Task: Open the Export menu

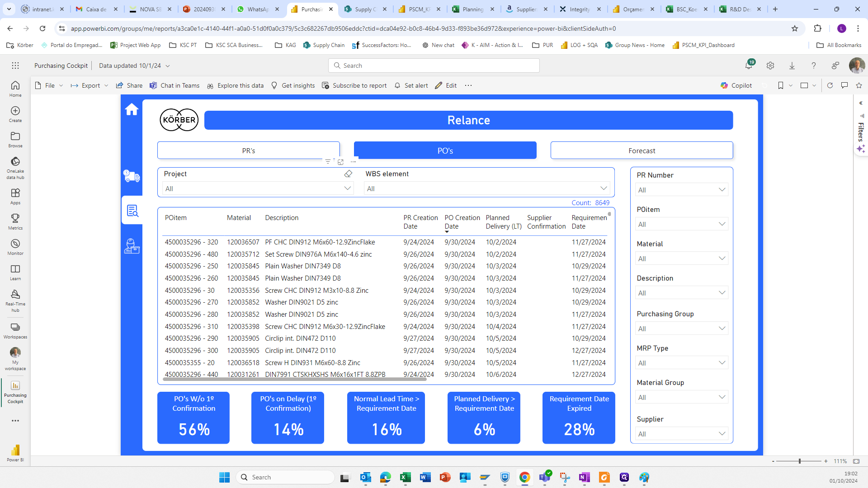Action: pos(90,85)
